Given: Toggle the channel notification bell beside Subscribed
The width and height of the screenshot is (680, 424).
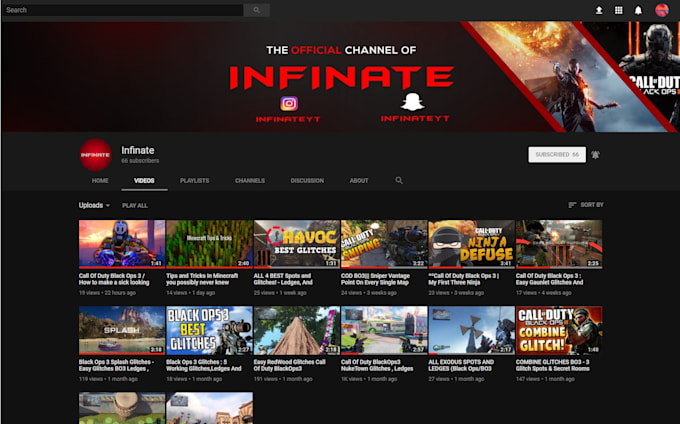Looking at the screenshot, I should (x=595, y=155).
